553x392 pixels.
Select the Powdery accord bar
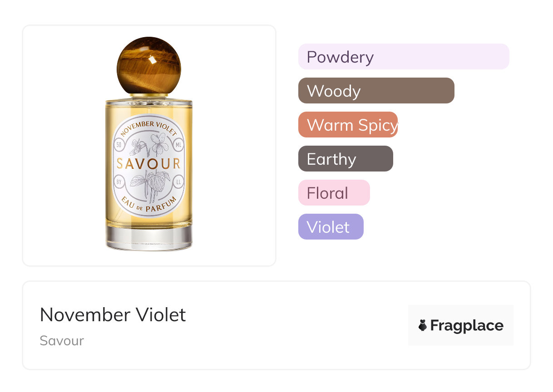click(403, 57)
